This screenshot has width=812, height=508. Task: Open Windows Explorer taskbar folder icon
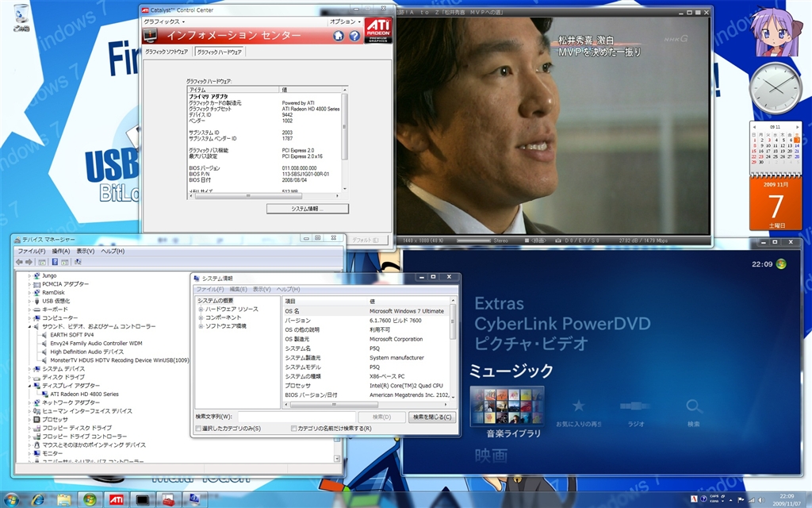(x=63, y=500)
